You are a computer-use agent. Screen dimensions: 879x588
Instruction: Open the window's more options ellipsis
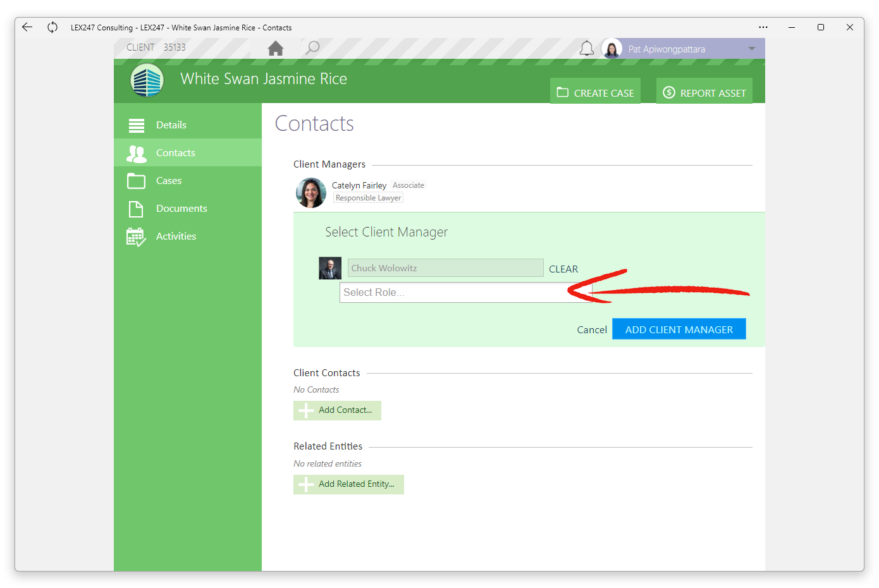coord(763,27)
